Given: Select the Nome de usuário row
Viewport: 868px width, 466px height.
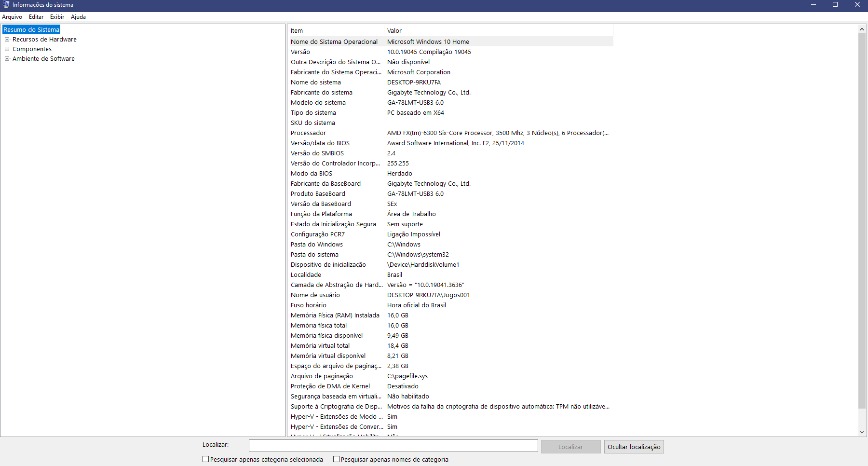Looking at the screenshot, I should (x=450, y=295).
